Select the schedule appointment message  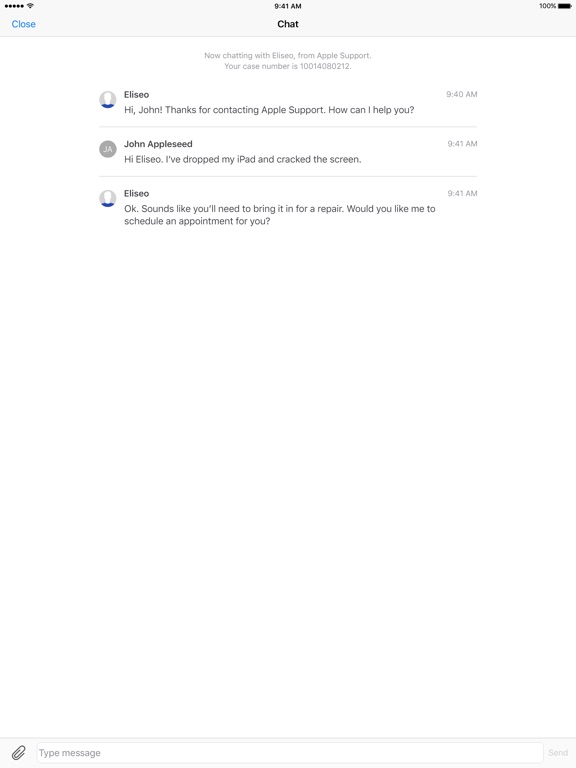point(280,215)
